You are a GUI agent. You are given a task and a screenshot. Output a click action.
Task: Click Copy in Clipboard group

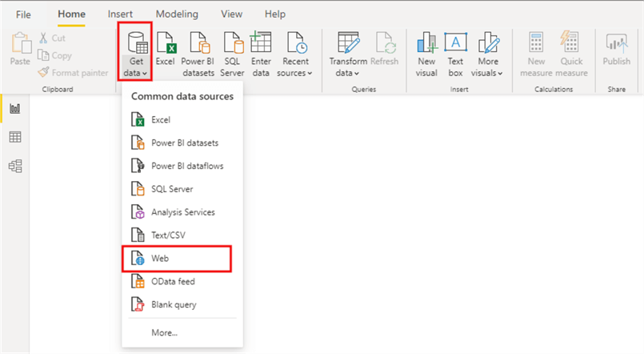pos(54,55)
